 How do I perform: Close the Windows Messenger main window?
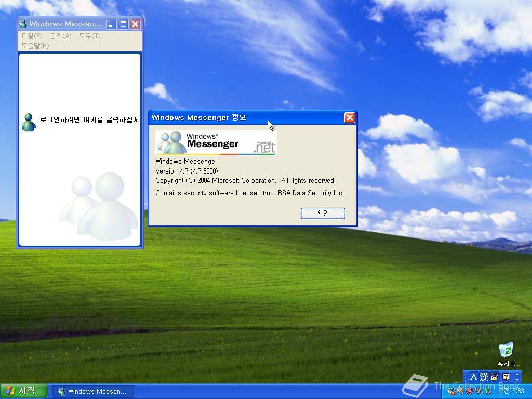coord(136,24)
